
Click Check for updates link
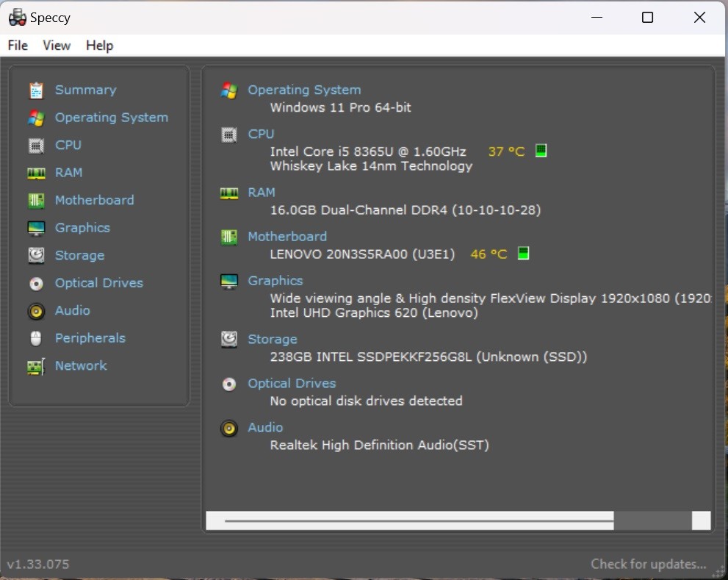pos(649,565)
